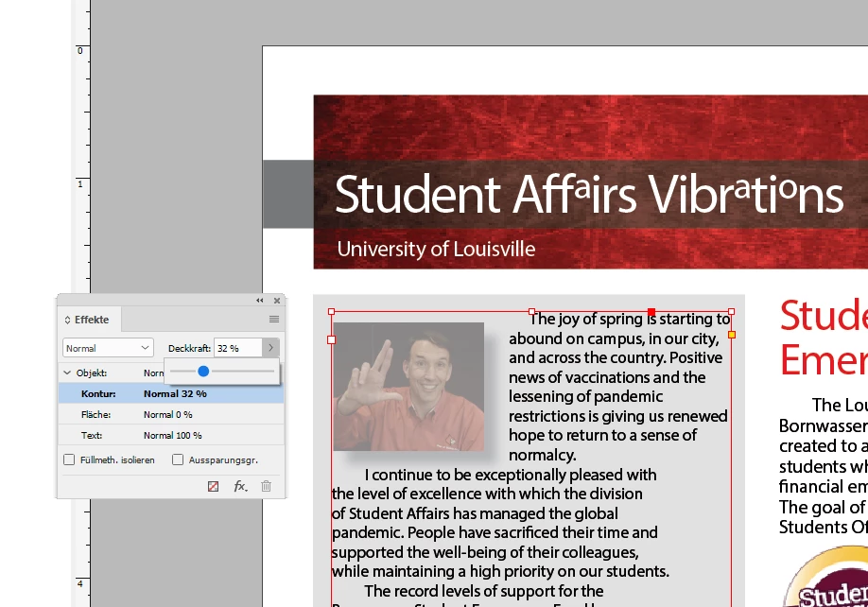Enable Füllmeth. isolieren checkbox
This screenshot has height=607, width=868.
click(69, 460)
